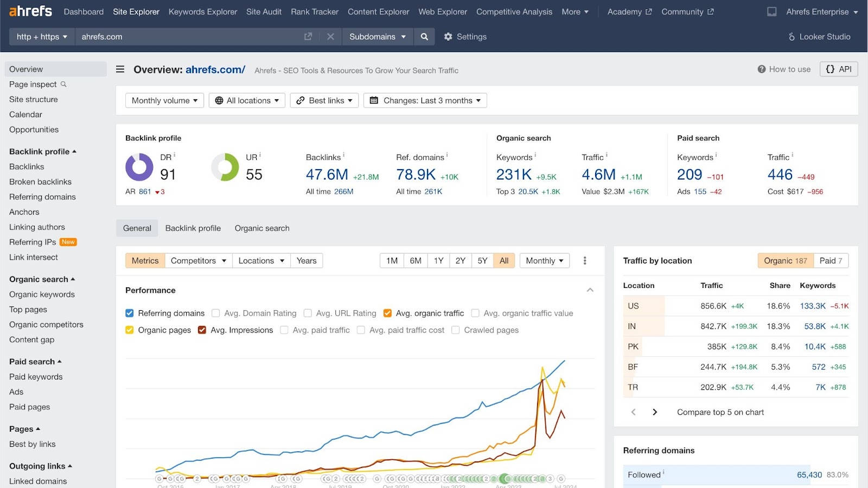Image resolution: width=868 pixels, height=488 pixels.
Task: Open Best links dropdown
Action: [324, 100]
